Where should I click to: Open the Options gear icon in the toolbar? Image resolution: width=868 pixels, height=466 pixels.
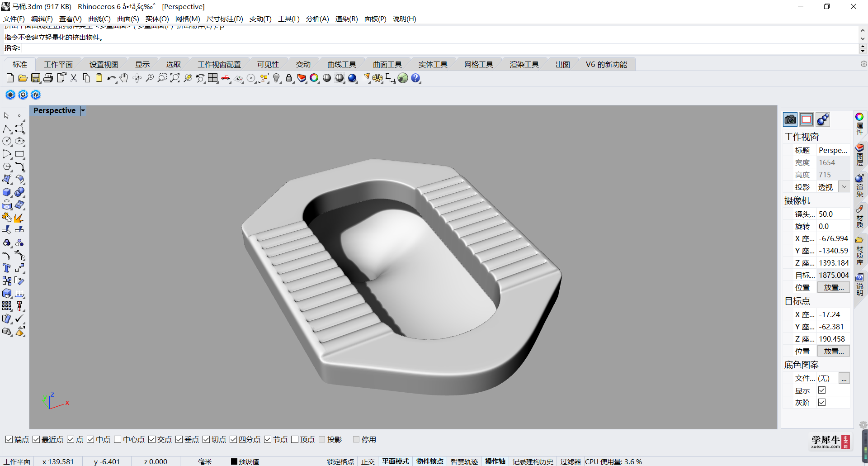(377, 78)
